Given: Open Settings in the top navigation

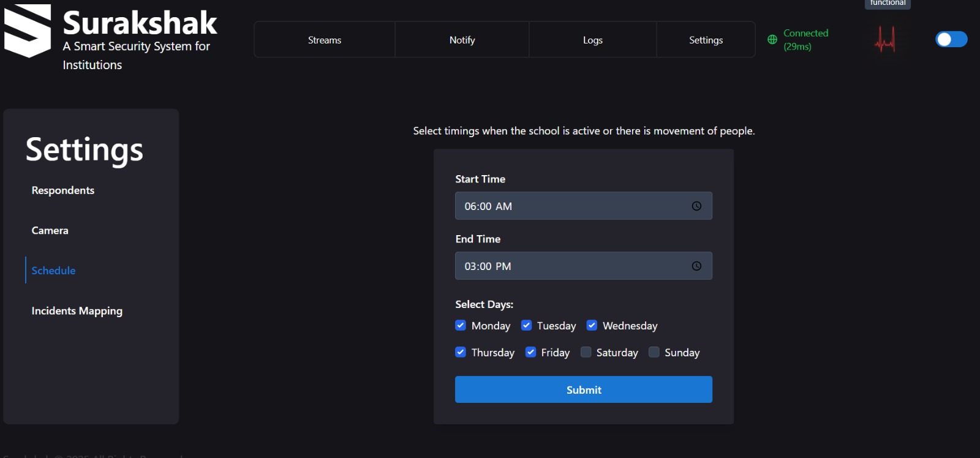Looking at the screenshot, I should pyautogui.click(x=706, y=40).
